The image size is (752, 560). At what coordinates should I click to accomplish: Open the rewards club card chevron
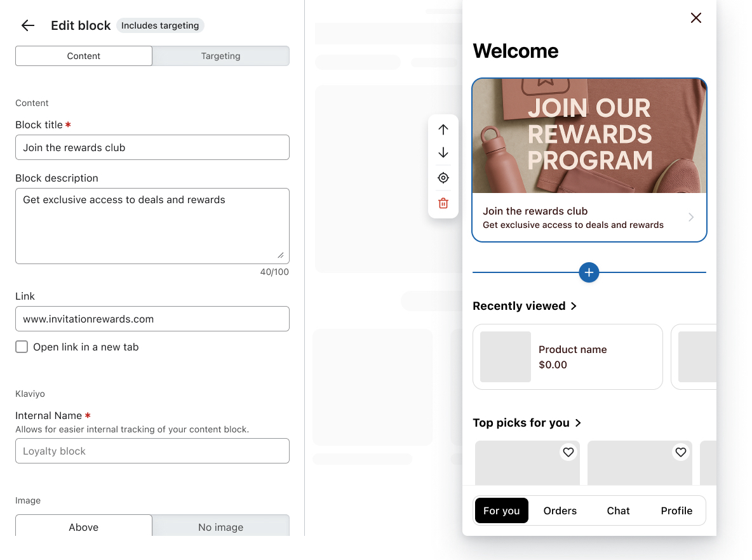pos(691,217)
